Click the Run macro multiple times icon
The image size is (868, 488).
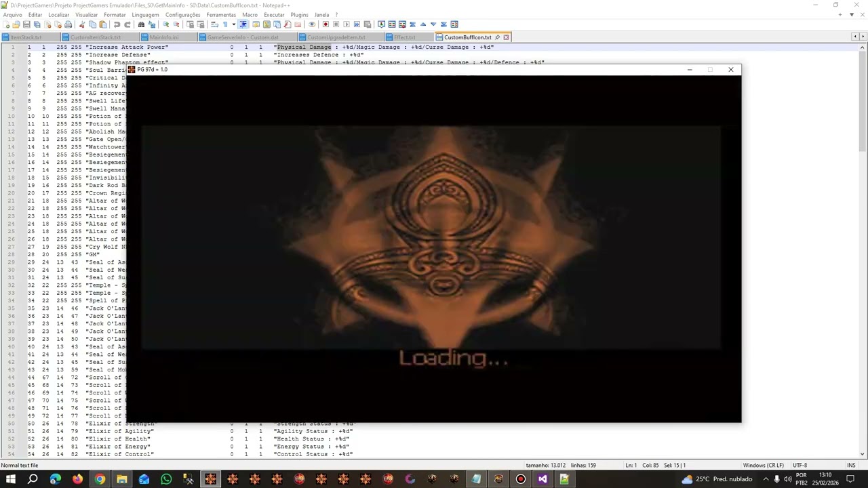click(357, 25)
